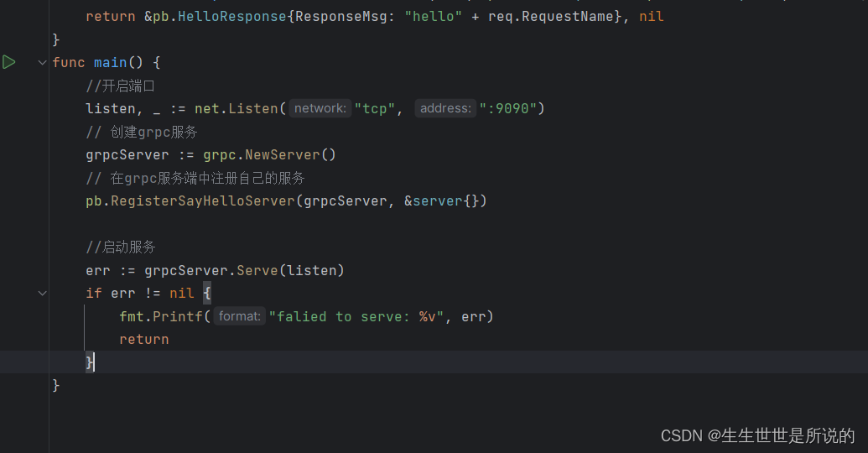Click the comment '// 创建grpc服务'

click(x=141, y=132)
